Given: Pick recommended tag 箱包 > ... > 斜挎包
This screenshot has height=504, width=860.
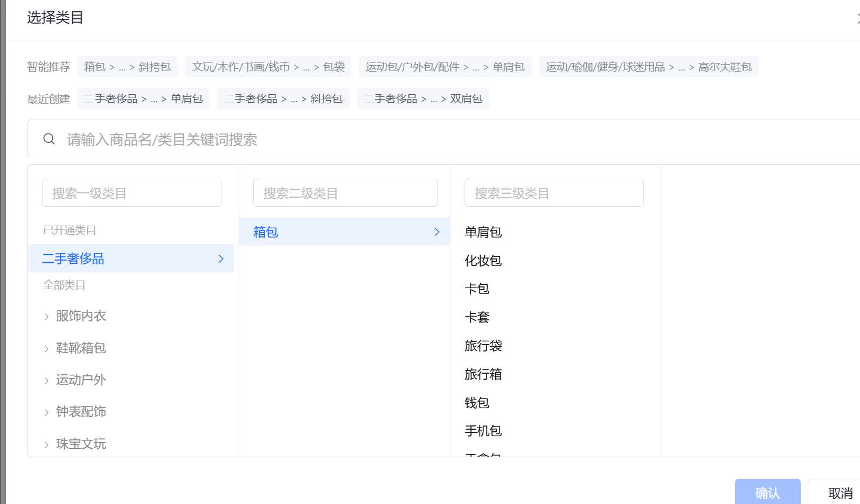Looking at the screenshot, I should 127,67.
